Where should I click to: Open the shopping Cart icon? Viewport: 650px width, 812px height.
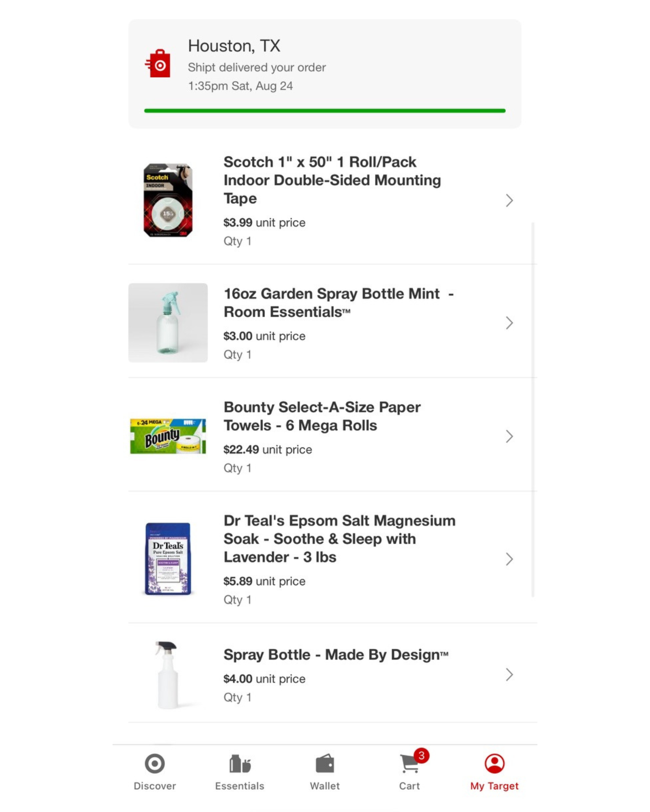click(x=409, y=764)
